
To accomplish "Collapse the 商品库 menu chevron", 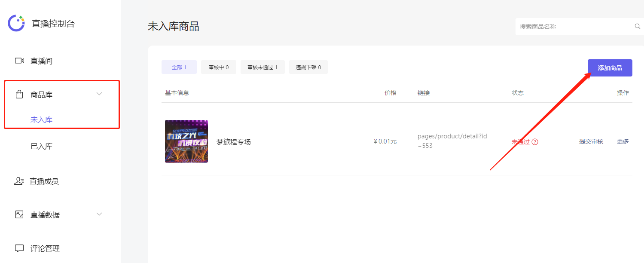I will [99, 94].
